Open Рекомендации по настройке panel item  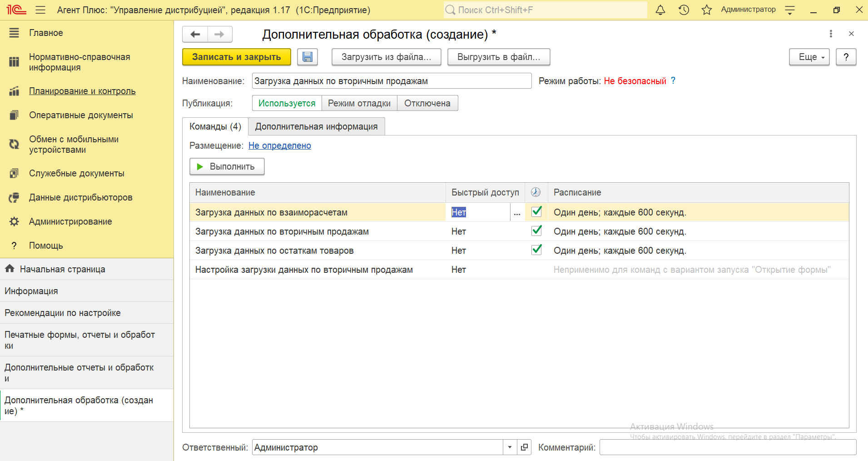pos(87,313)
